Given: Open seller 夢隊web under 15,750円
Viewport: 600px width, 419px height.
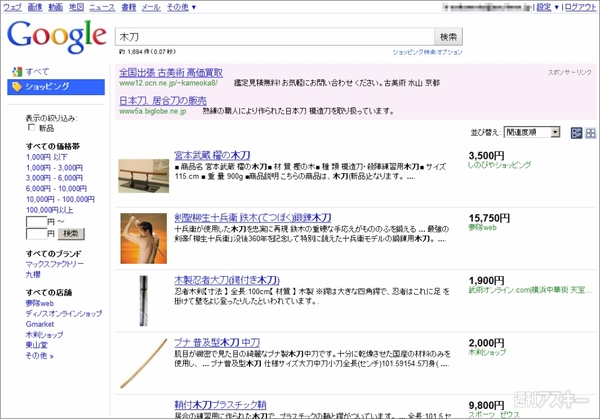Looking at the screenshot, I should [483, 227].
